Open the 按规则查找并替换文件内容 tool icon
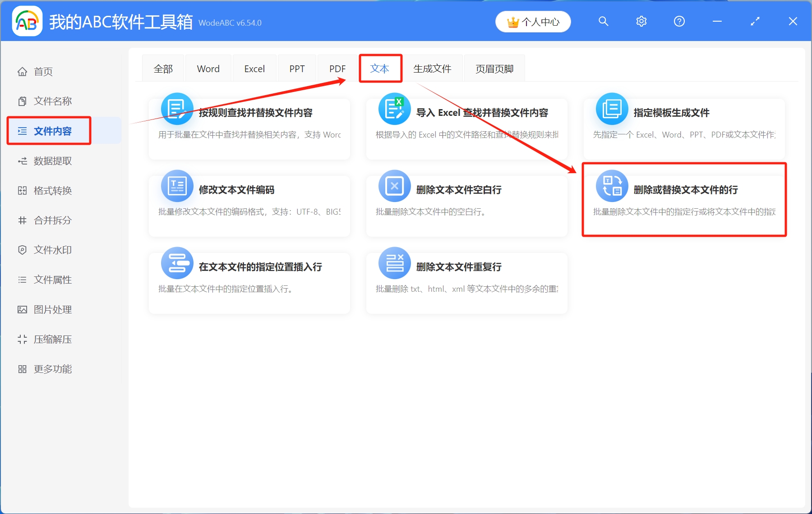 pyautogui.click(x=176, y=109)
